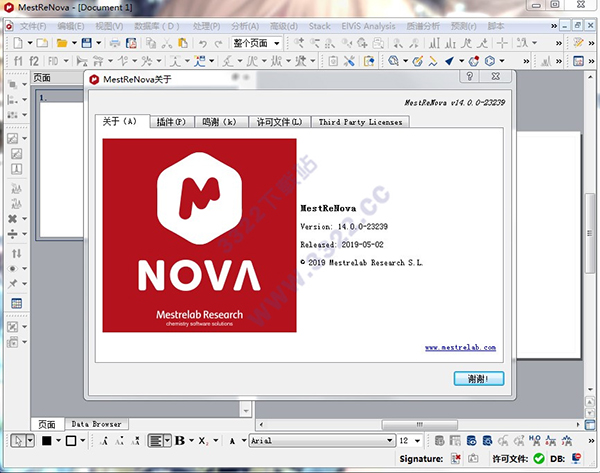Switch to Third Party Licenses tab
Image resolution: width=600 pixels, height=473 pixels.
(360, 122)
